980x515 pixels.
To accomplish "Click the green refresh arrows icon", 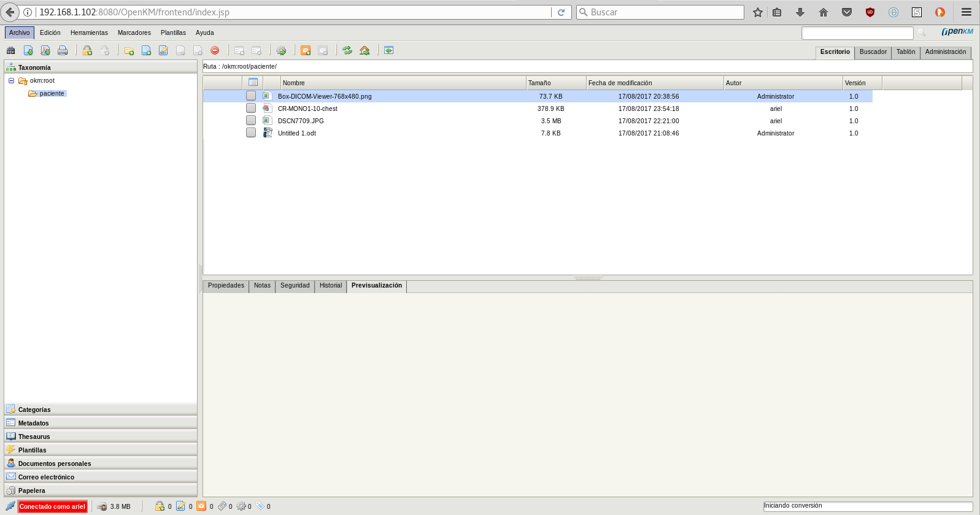I will [347, 51].
